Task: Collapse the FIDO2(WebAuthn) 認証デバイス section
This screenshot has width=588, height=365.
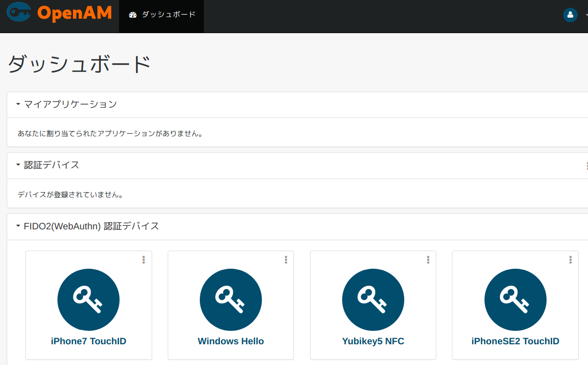Action: tap(17, 226)
